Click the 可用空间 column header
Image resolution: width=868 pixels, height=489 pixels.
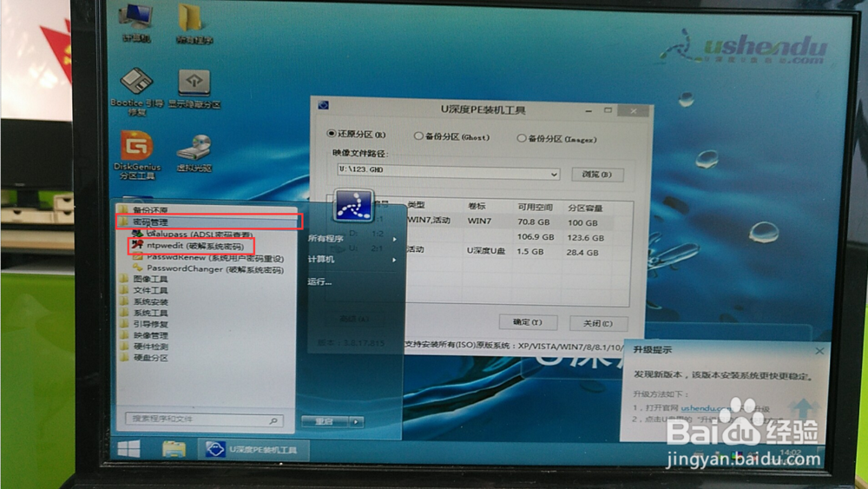(536, 208)
